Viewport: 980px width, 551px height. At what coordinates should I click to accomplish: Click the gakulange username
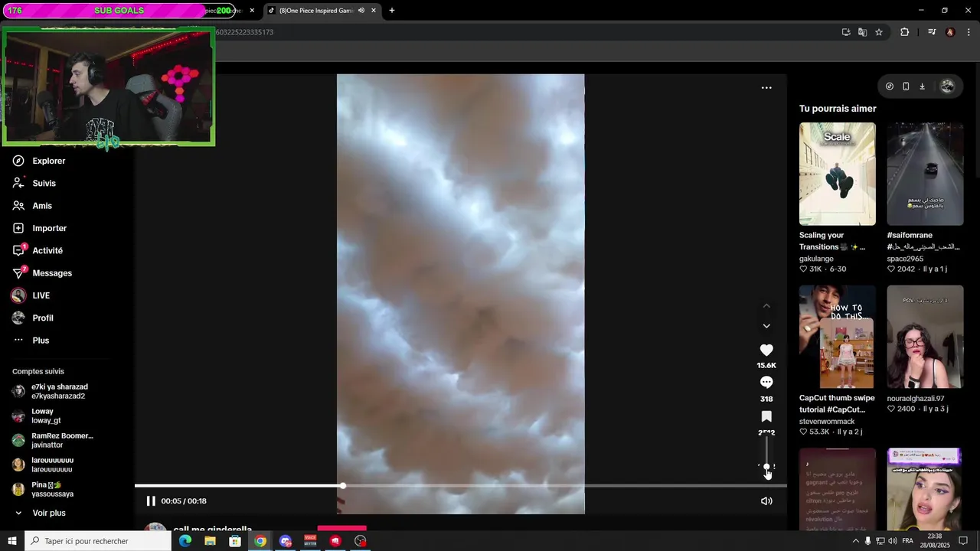point(816,259)
